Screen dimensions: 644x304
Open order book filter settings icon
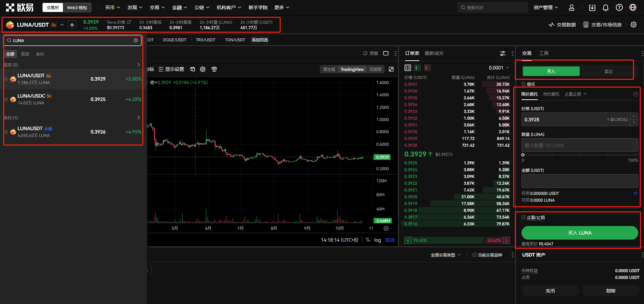click(x=503, y=54)
